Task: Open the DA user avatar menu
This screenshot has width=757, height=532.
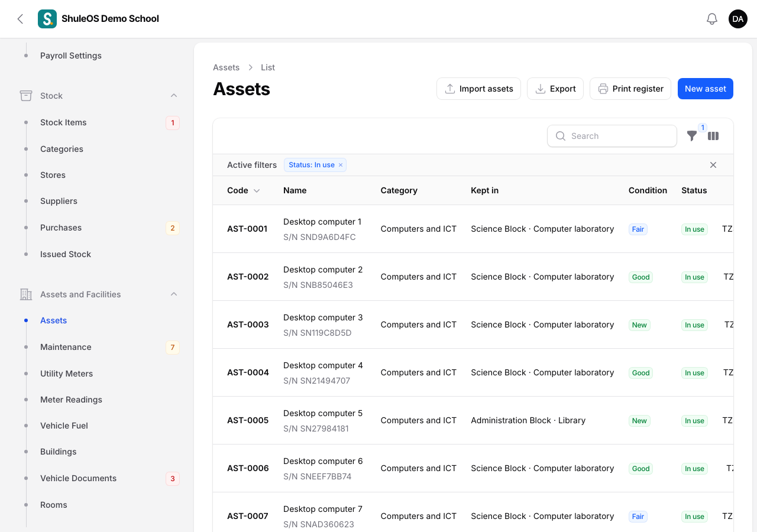Action: click(x=738, y=19)
